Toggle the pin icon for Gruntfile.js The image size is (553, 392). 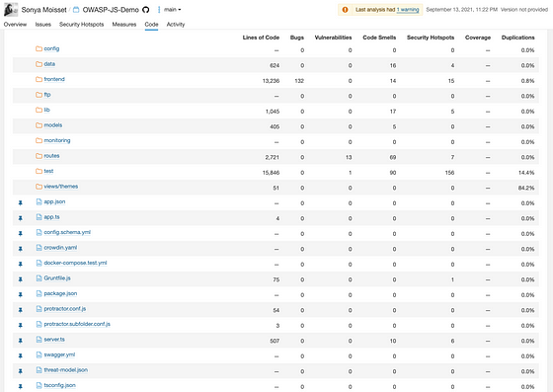coord(21,279)
